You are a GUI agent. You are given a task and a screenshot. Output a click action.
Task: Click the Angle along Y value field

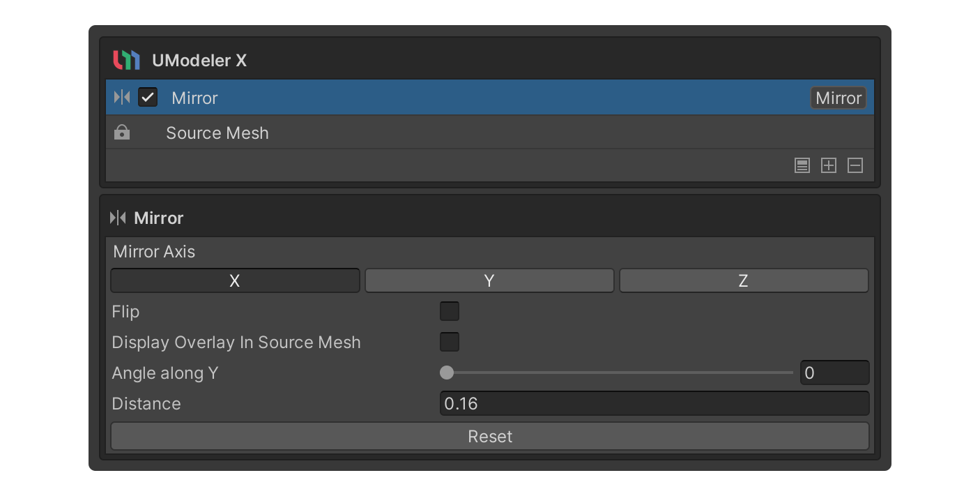(834, 373)
